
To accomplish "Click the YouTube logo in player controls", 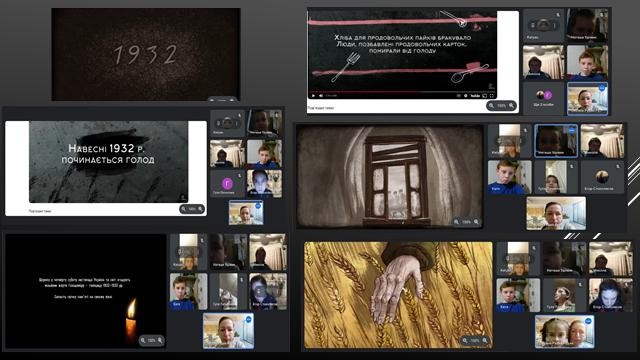I will (475, 96).
